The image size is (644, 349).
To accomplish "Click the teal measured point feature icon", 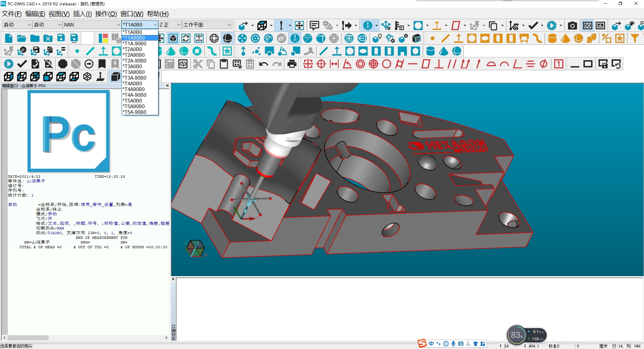I will pyautogui.click(x=77, y=51).
